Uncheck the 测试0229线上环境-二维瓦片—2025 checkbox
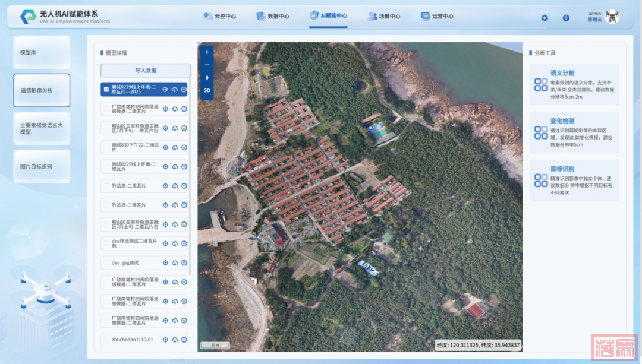 [106, 90]
